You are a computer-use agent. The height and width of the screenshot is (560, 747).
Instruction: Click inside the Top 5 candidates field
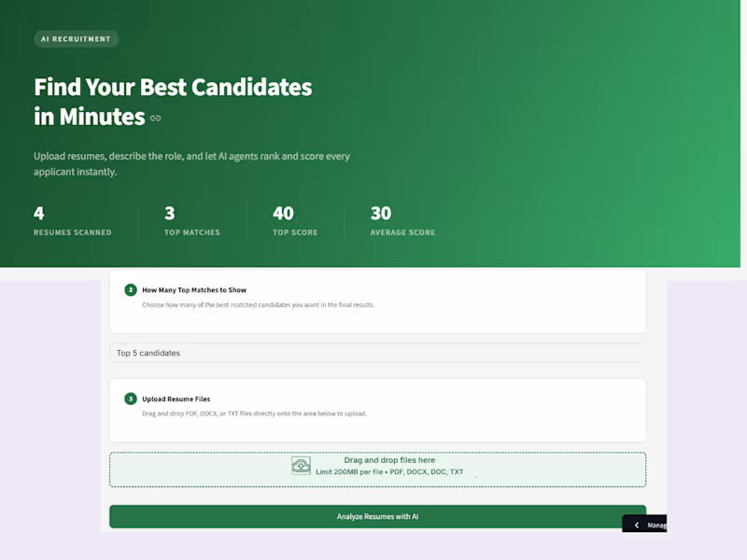[x=280, y=352]
